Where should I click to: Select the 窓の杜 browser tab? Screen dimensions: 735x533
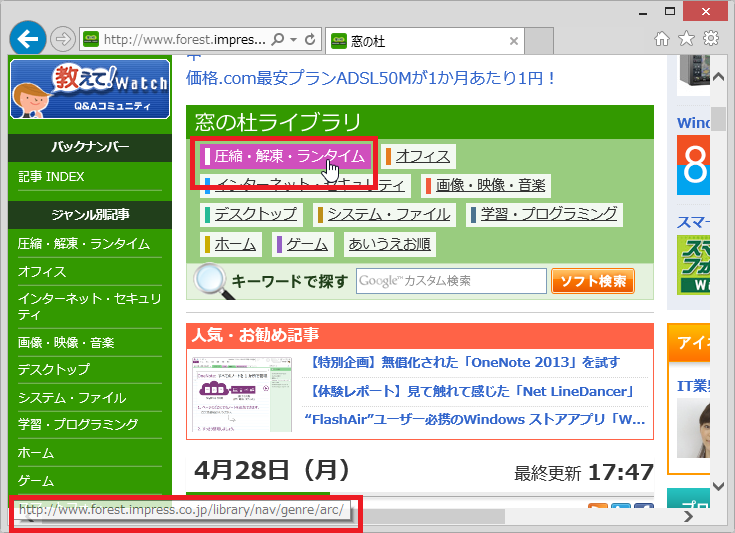coord(424,41)
